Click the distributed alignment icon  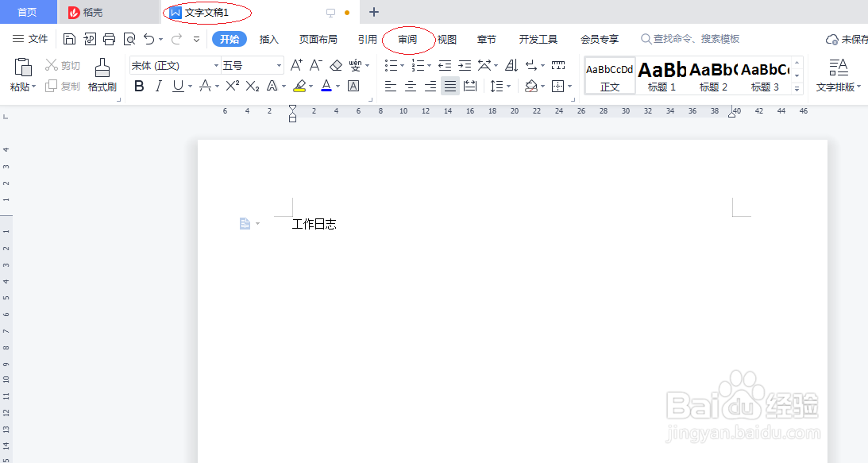[x=470, y=86]
